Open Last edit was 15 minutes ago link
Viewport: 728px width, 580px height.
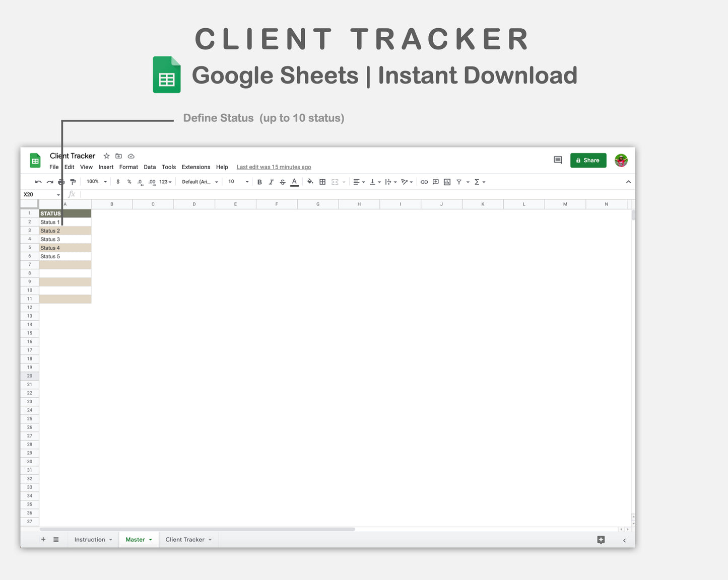pyautogui.click(x=274, y=167)
